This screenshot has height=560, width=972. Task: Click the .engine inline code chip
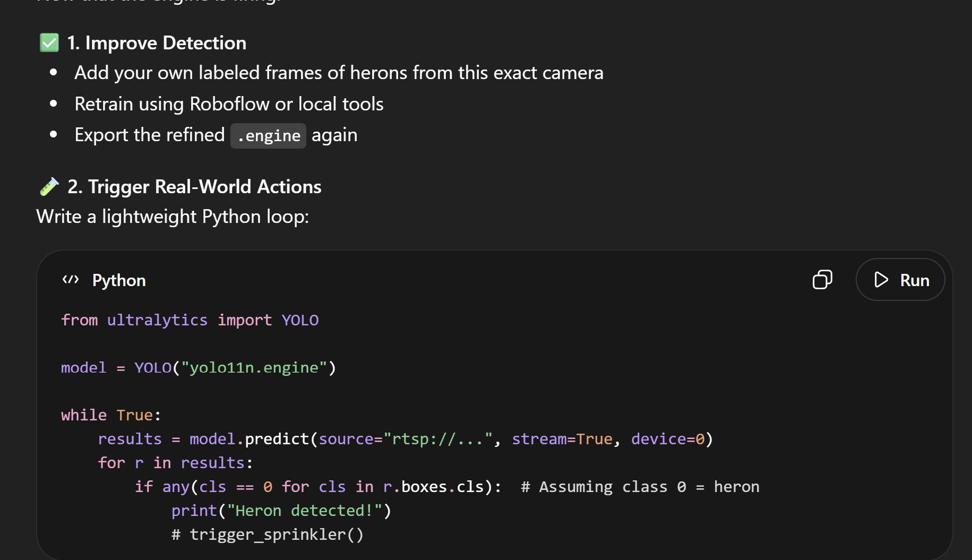click(268, 136)
